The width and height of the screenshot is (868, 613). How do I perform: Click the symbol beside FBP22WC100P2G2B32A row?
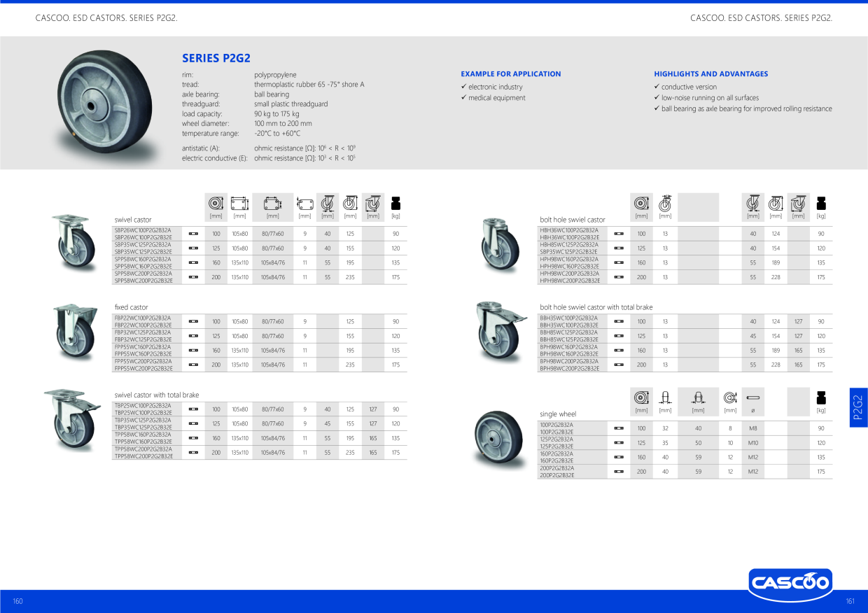[x=194, y=322]
